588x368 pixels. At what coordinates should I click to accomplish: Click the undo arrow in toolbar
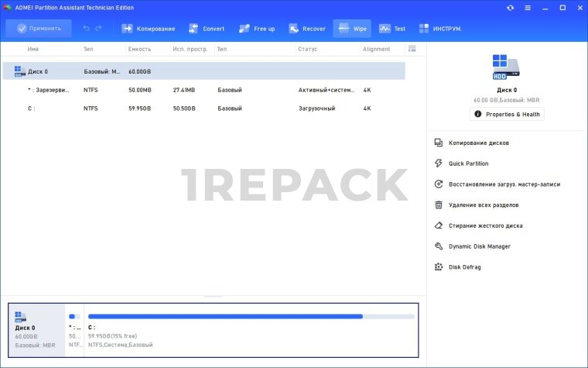87,29
